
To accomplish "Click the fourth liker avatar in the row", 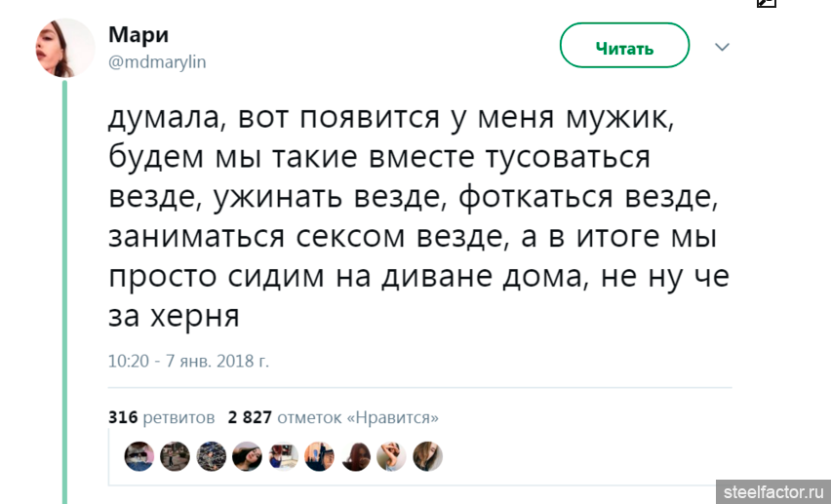I will tap(248, 456).
